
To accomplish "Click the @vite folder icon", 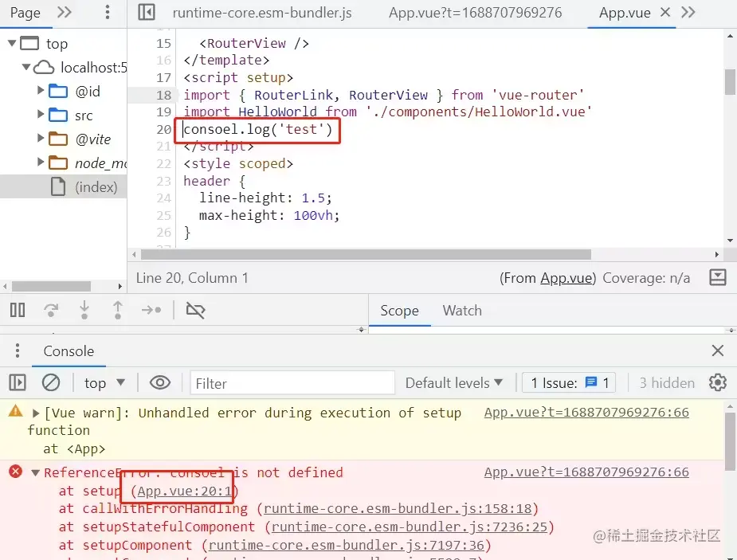I will point(58,139).
